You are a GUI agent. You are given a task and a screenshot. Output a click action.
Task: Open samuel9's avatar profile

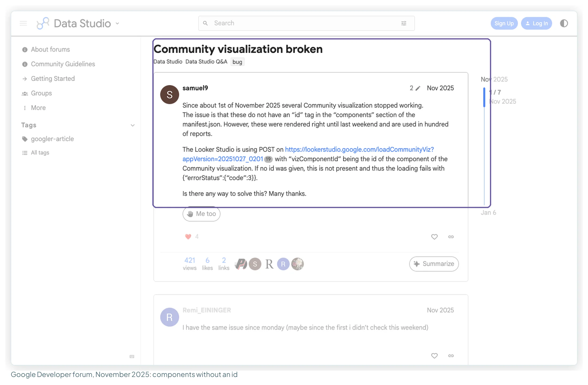click(x=169, y=94)
